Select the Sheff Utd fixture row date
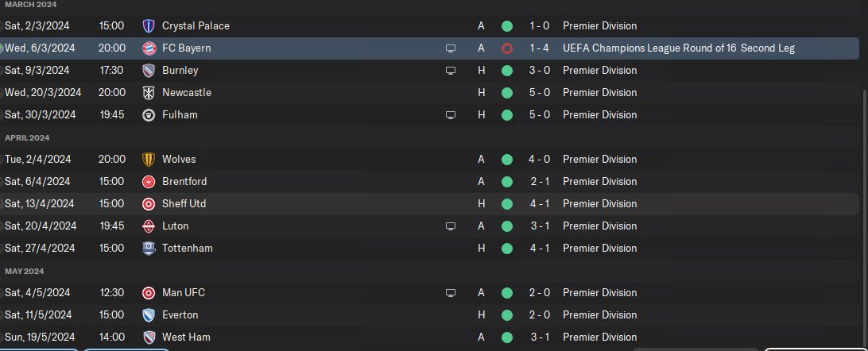Viewport: 868px width, 351px height. click(38, 204)
